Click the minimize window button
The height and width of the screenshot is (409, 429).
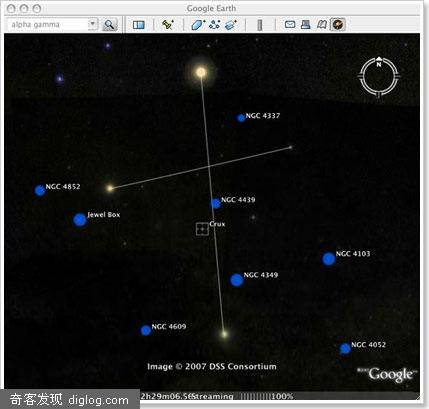pyautogui.click(x=24, y=8)
